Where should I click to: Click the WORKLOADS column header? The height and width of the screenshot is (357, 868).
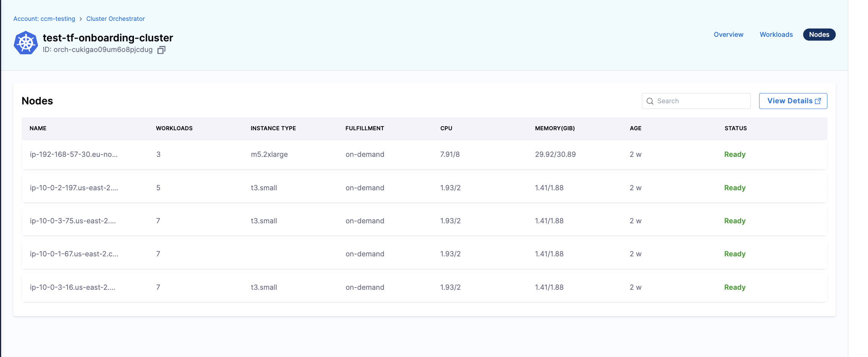174,128
